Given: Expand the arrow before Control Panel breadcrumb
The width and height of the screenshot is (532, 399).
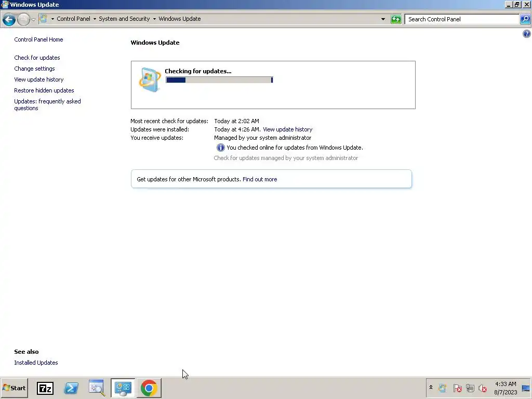Looking at the screenshot, I should tap(52, 19).
